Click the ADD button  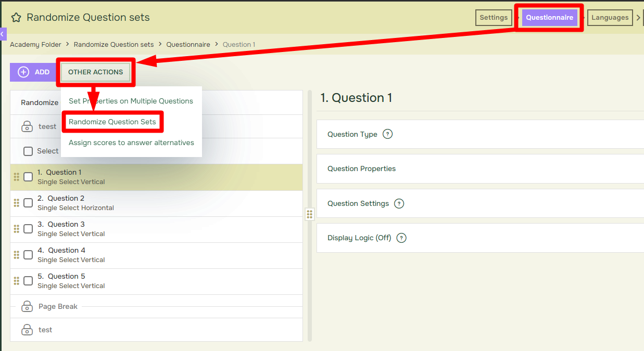[32, 72]
